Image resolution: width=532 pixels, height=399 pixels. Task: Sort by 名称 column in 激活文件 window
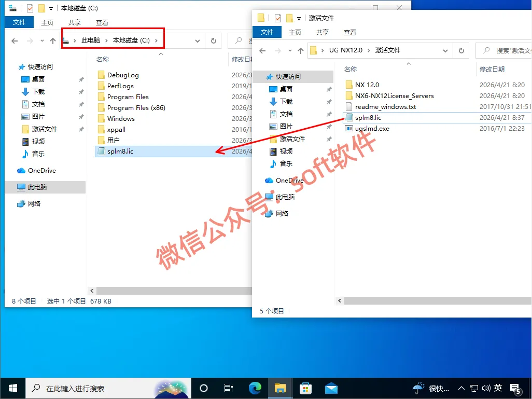(351, 70)
